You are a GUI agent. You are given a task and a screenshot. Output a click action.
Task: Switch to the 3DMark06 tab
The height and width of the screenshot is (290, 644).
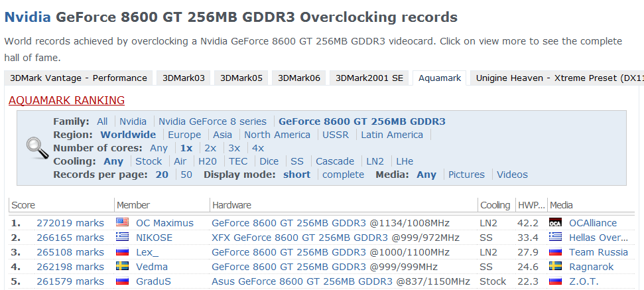pyautogui.click(x=298, y=78)
